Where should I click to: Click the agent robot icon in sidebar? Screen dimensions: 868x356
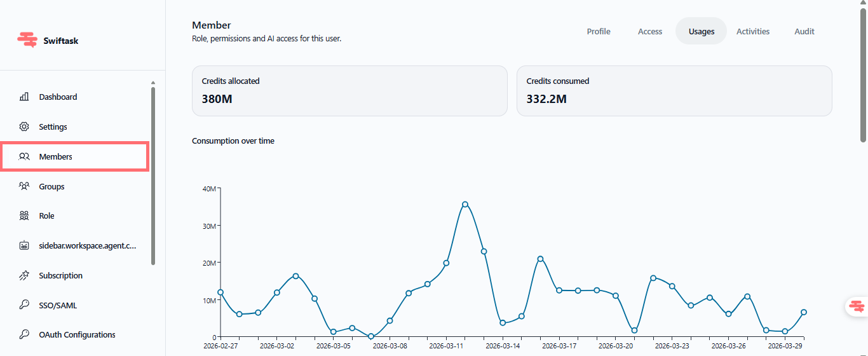click(x=24, y=245)
